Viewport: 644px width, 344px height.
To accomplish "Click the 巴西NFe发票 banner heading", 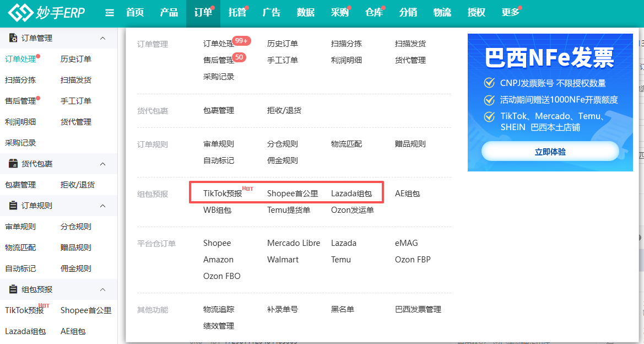I will coord(549,58).
